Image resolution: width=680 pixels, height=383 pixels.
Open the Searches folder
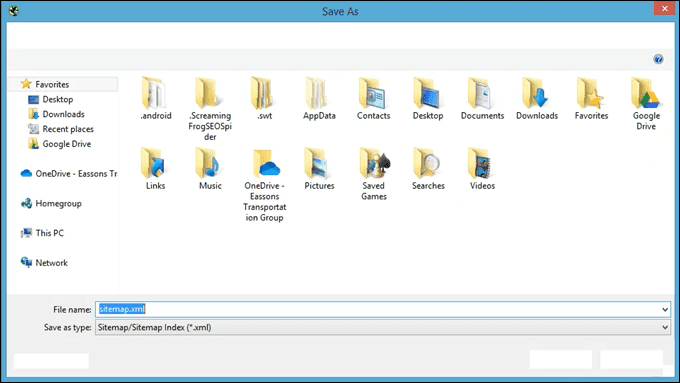pos(428,169)
